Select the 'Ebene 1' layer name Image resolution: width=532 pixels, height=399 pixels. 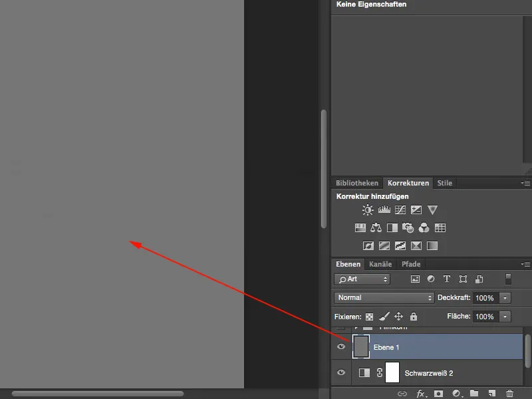386,347
